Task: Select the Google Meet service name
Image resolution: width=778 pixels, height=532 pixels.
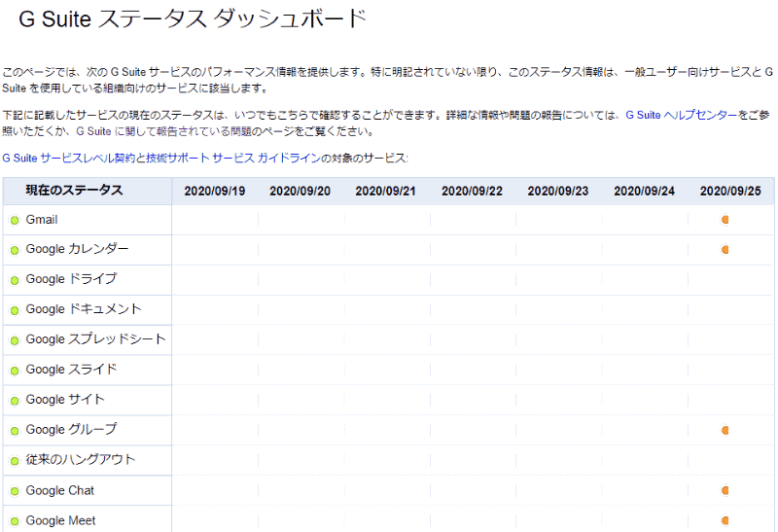Action: [60, 520]
